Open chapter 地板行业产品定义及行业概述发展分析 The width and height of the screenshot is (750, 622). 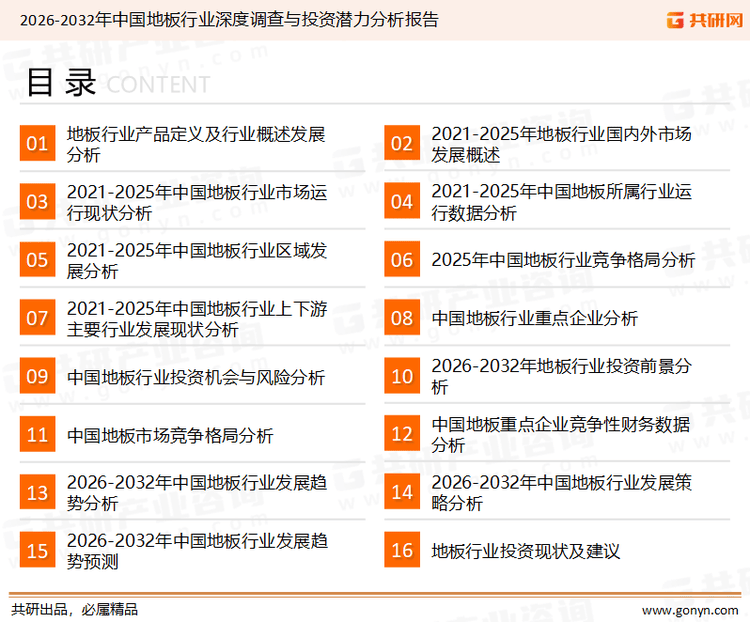196,144
